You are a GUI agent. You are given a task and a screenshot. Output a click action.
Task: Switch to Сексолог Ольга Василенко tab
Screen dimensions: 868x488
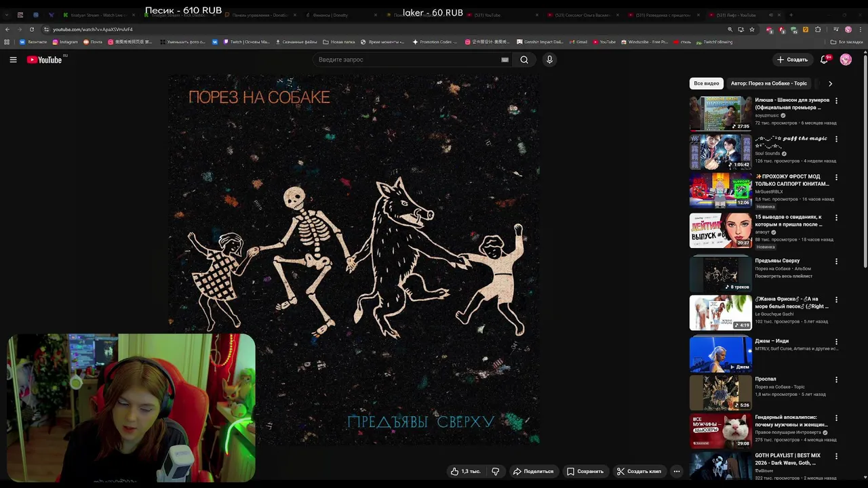(583, 15)
